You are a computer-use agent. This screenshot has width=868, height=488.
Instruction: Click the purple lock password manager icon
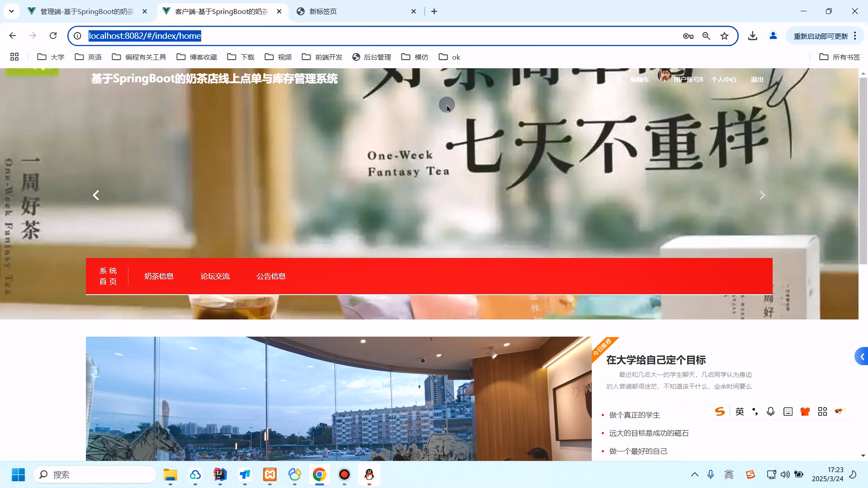(688, 36)
